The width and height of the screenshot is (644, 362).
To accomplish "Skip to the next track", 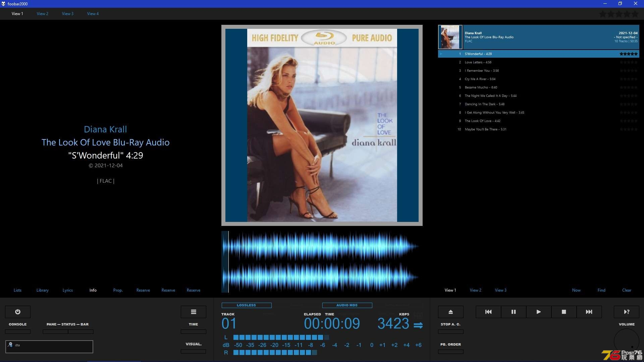I will [x=589, y=312].
